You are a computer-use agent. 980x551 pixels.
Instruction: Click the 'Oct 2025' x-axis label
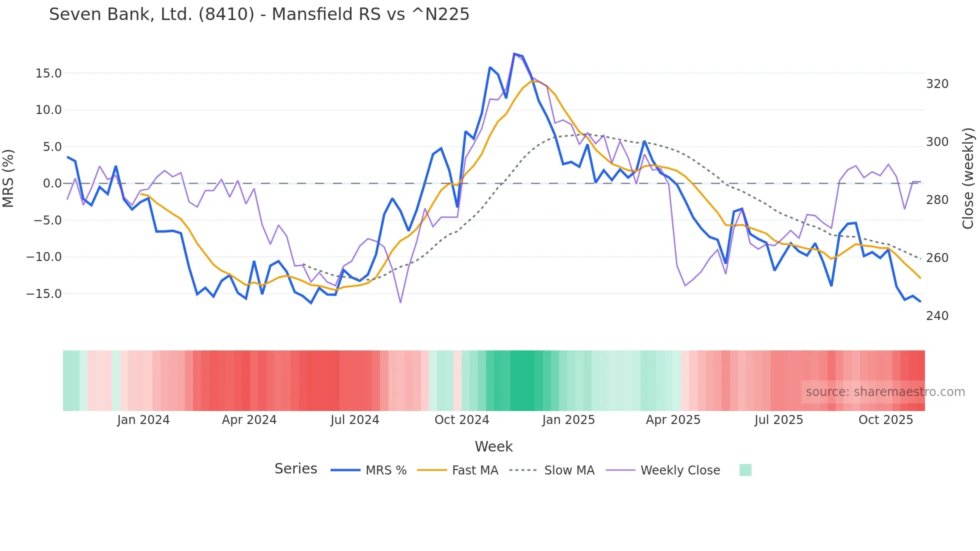click(x=885, y=419)
